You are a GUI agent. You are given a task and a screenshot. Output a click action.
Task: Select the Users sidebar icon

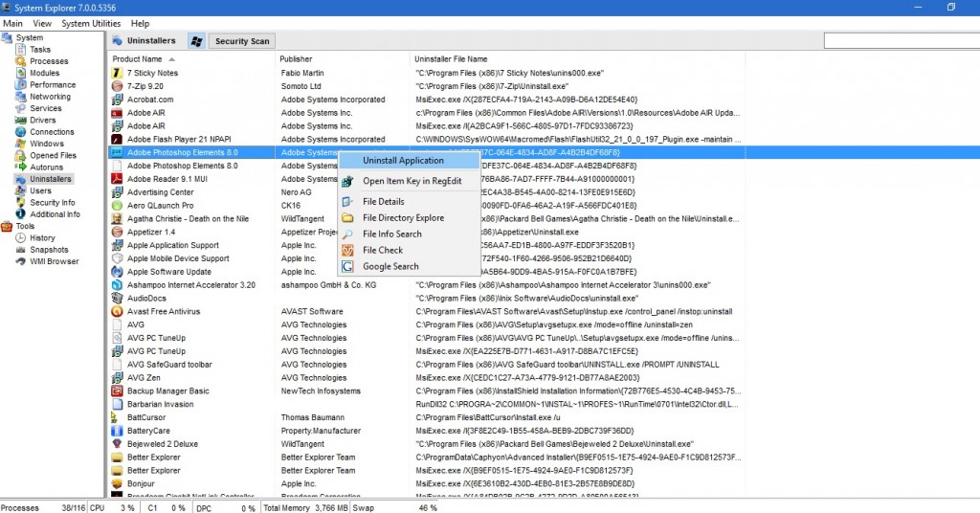click(21, 190)
